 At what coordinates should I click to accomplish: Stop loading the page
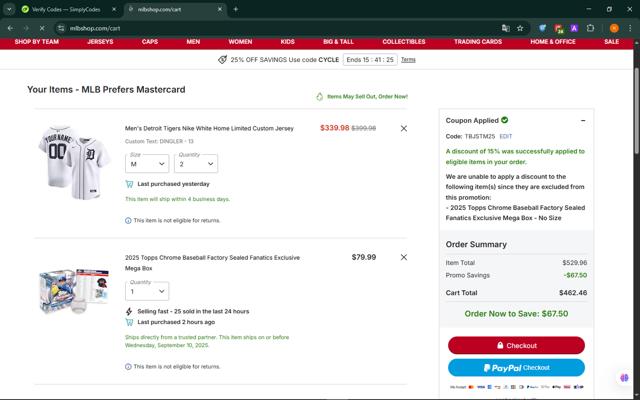pos(42,28)
